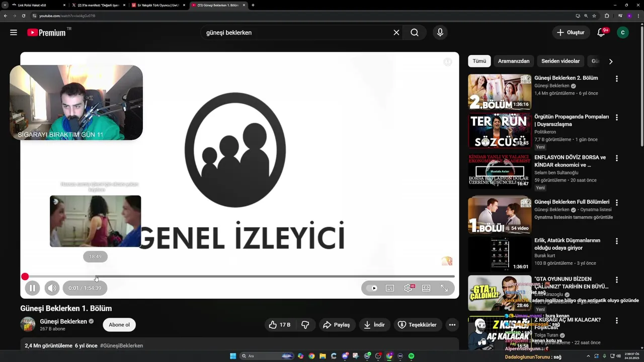Open Spotify from the taskbar

click(411, 356)
